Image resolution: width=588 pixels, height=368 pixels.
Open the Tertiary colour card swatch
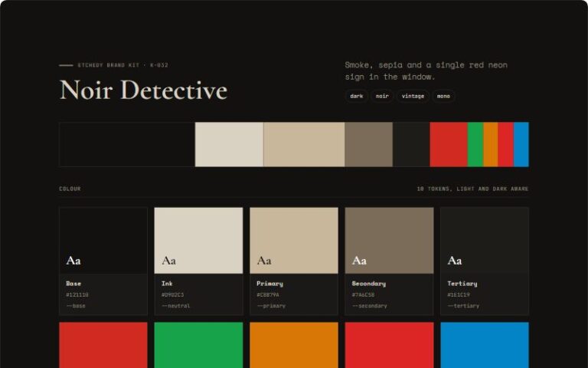tap(485, 240)
